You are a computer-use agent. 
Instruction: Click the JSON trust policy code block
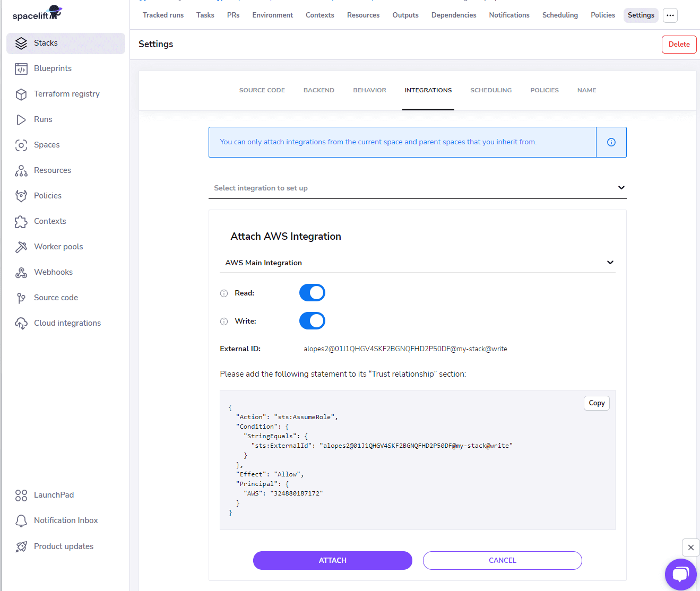coord(418,460)
